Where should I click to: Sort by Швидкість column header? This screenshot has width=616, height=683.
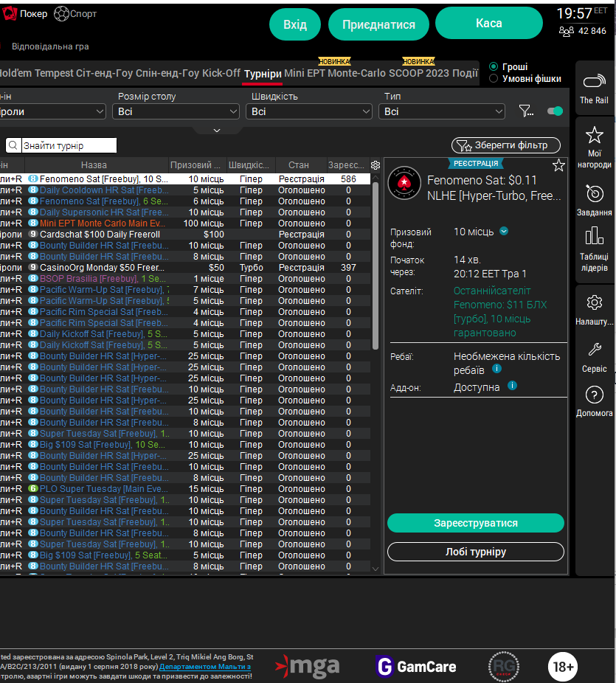coord(251,165)
